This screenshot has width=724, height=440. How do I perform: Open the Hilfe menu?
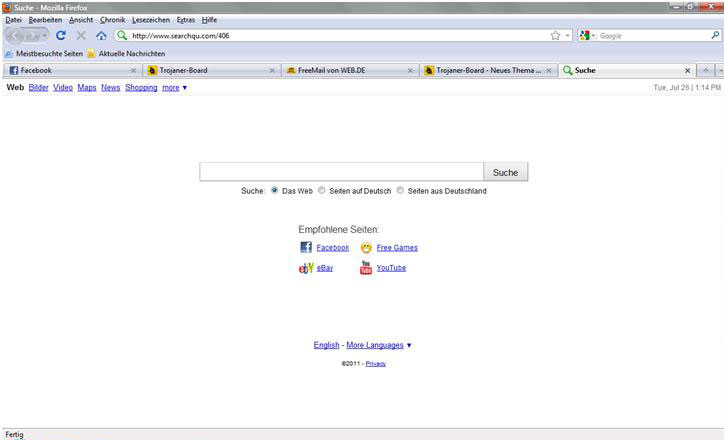(x=209, y=20)
